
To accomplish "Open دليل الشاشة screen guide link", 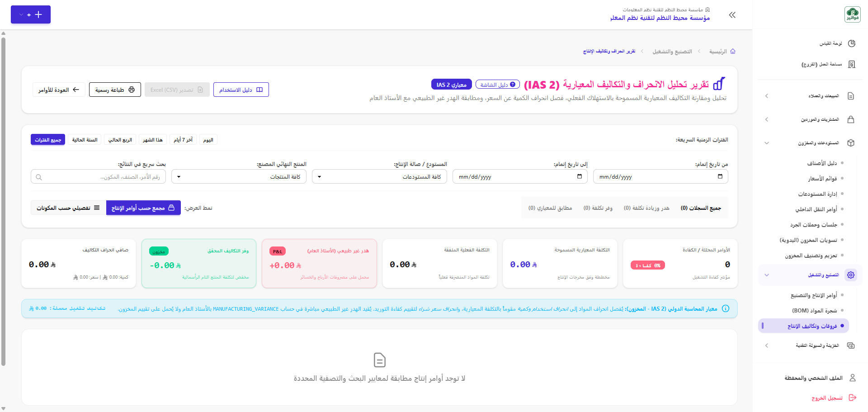I will click(x=498, y=85).
